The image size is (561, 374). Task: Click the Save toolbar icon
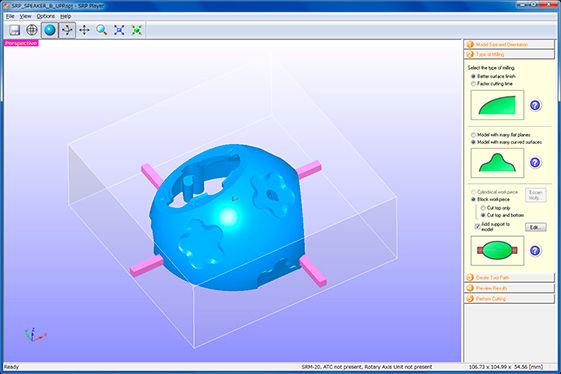pyautogui.click(x=14, y=30)
